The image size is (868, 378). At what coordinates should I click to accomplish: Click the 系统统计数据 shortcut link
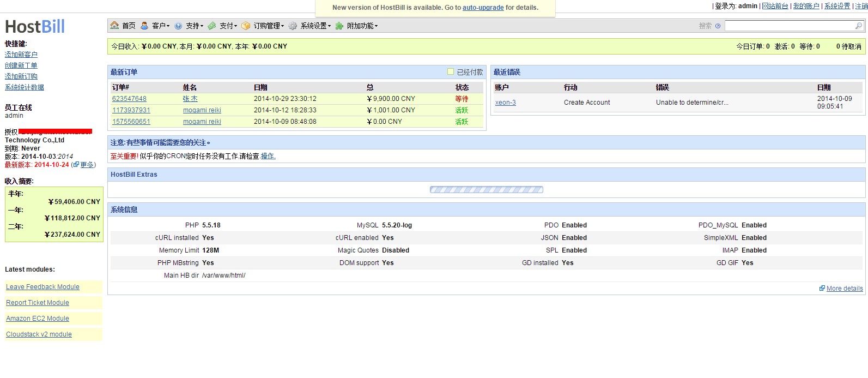[25, 87]
